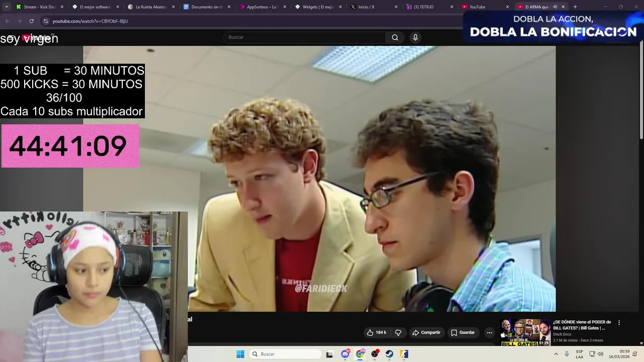
Task: Change ESP LAA input language
Action: tap(580, 354)
